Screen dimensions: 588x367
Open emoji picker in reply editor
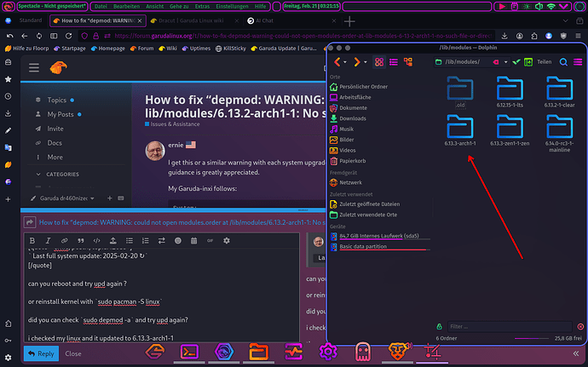pos(178,241)
